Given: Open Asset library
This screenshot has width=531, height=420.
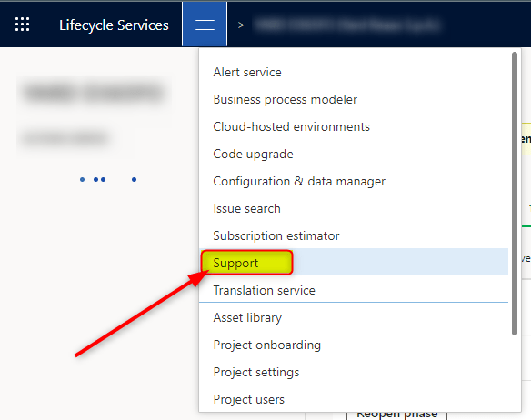Looking at the screenshot, I should [x=354, y=317].
